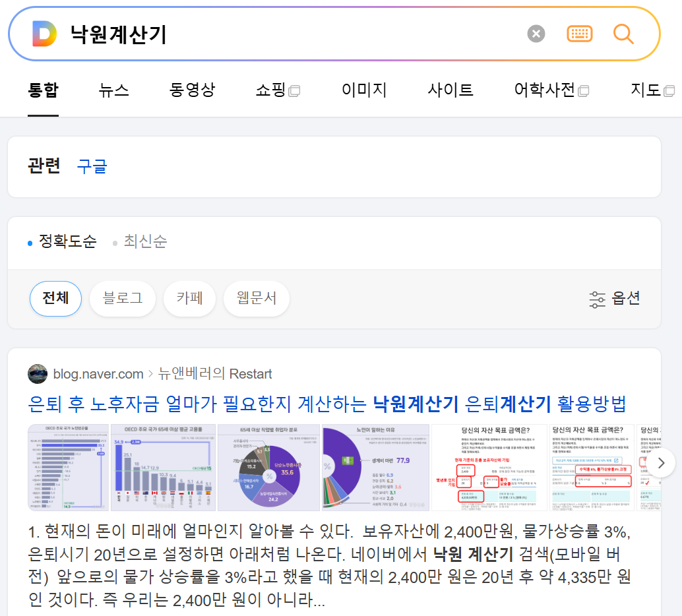Open the 어학사전 tab
The width and height of the screenshot is (682, 616).
[551, 90]
